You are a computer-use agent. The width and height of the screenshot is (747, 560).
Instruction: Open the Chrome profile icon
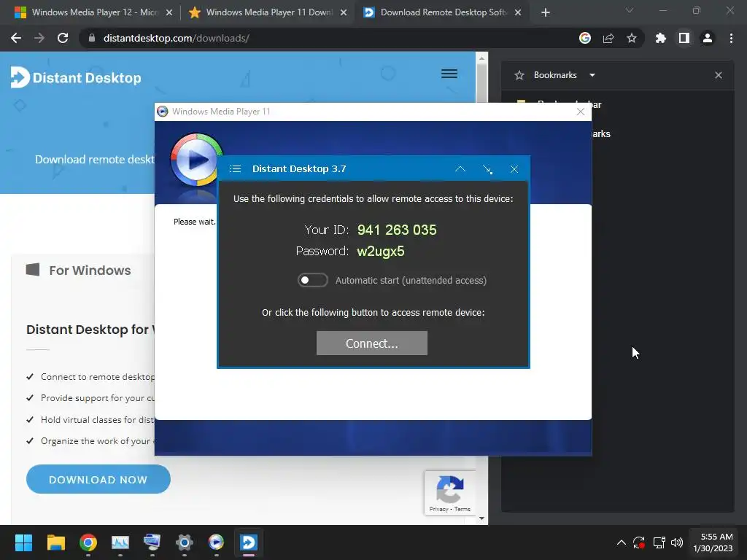(708, 38)
